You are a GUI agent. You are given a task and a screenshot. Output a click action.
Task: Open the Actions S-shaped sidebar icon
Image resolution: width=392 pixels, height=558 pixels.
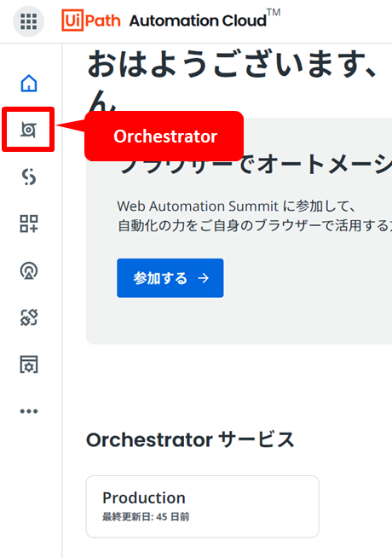tap(29, 177)
